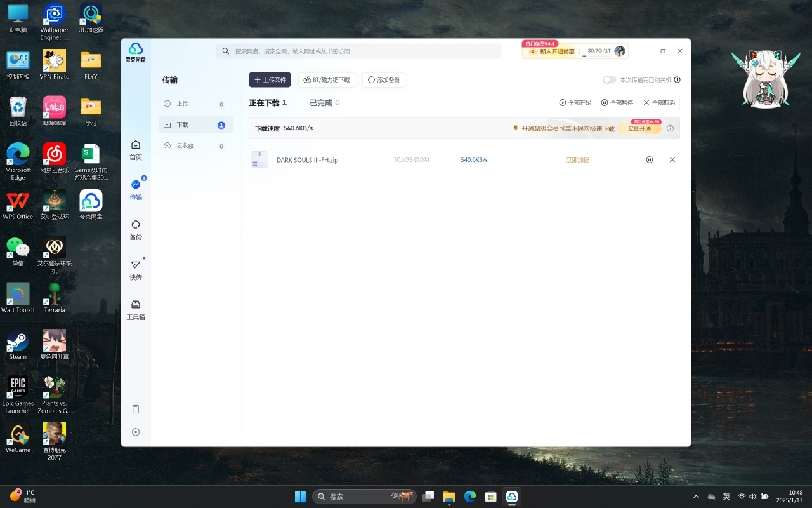Open VPN Pirate desktop shortcut

tap(55, 65)
